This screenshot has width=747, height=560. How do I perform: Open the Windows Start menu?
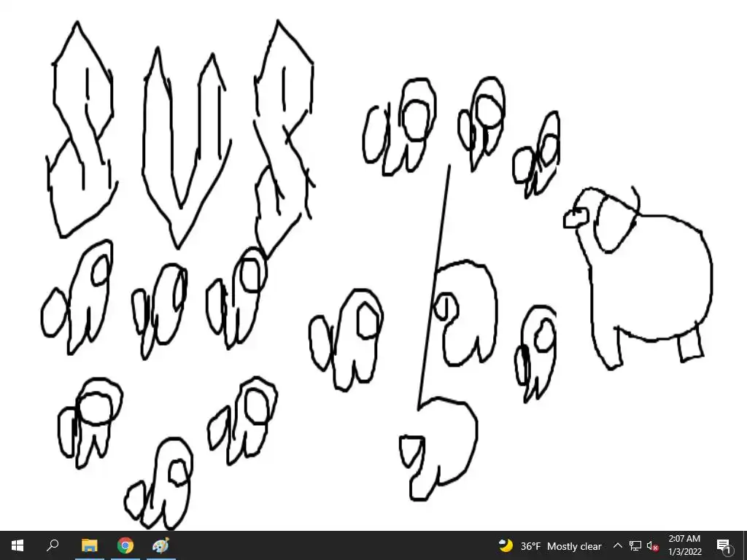tap(18, 545)
